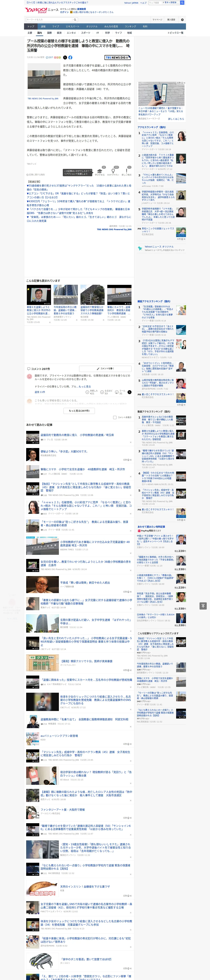Open settings via the gear icon
Screen dimensions: 210x980
[x=182, y=19]
